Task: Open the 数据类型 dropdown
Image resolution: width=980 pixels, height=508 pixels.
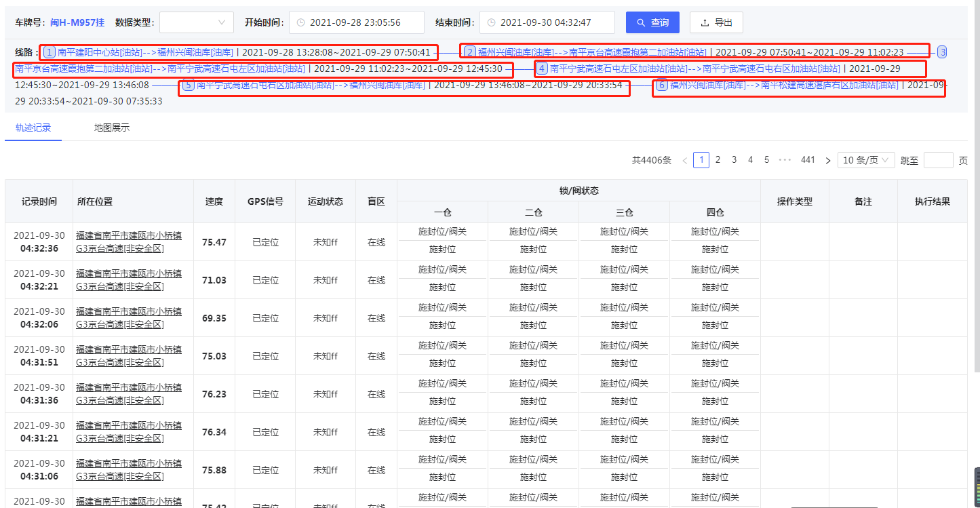Action: coord(196,22)
